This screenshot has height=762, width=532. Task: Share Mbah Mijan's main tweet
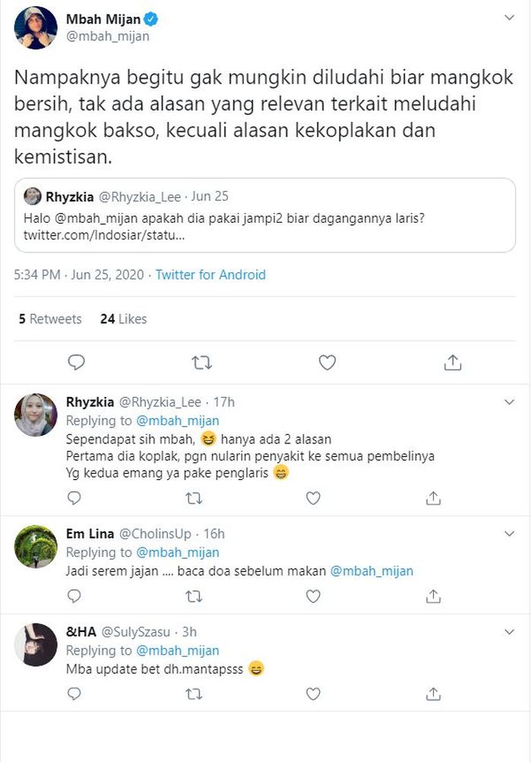coord(452,363)
